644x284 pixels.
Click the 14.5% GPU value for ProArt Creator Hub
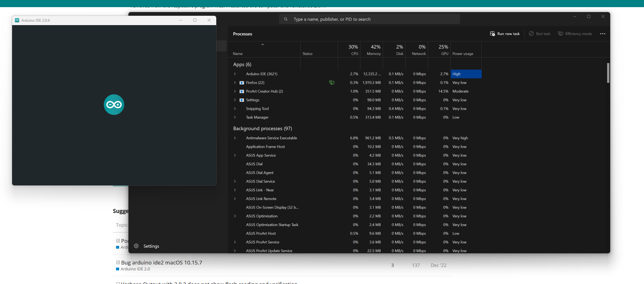443,91
